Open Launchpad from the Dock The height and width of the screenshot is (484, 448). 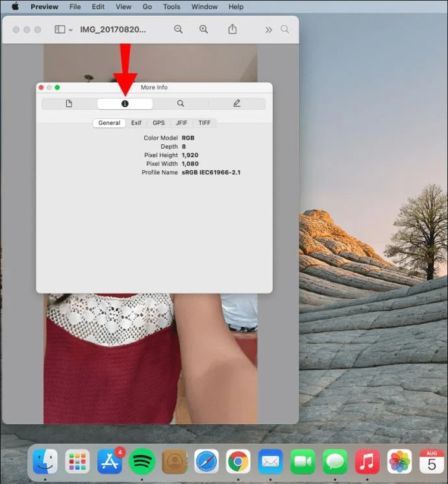[x=77, y=462]
